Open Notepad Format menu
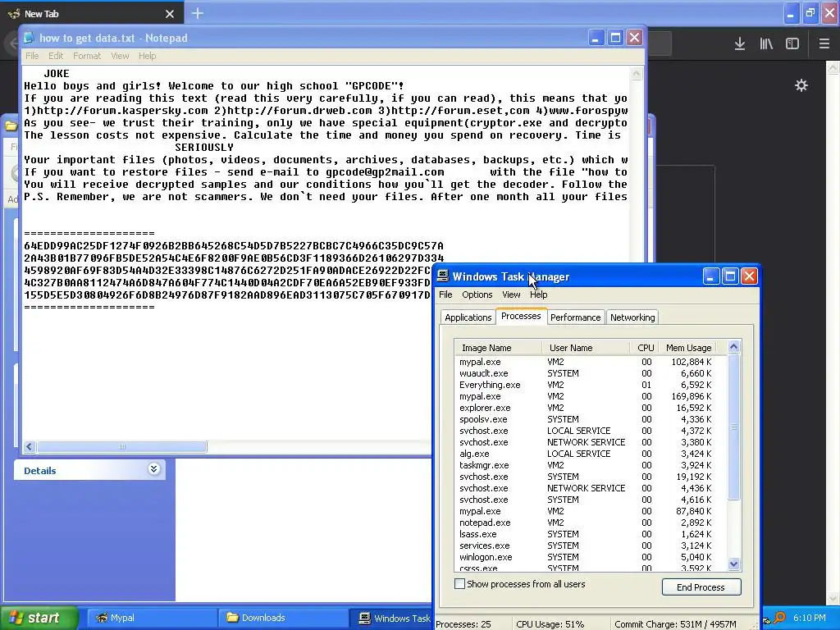This screenshot has width=840, height=630. click(x=87, y=56)
